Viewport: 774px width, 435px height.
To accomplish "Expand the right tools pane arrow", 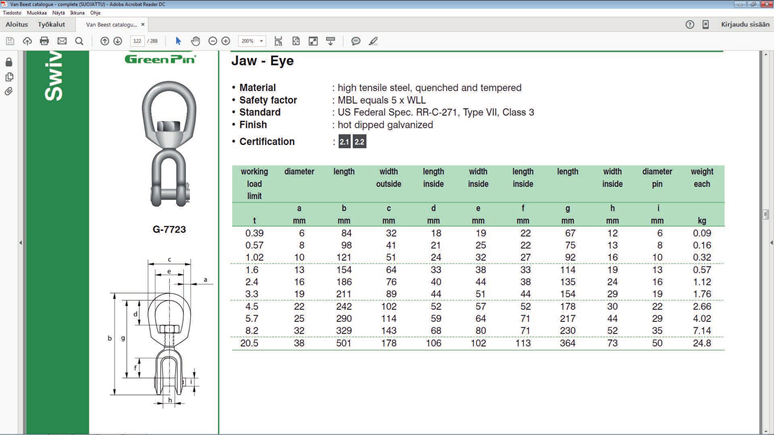I will click(x=771, y=242).
